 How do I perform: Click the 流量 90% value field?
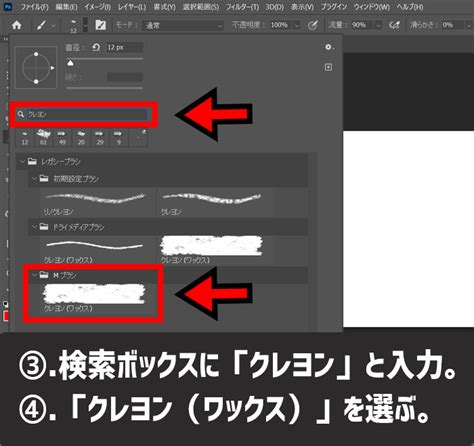click(x=362, y=25)
